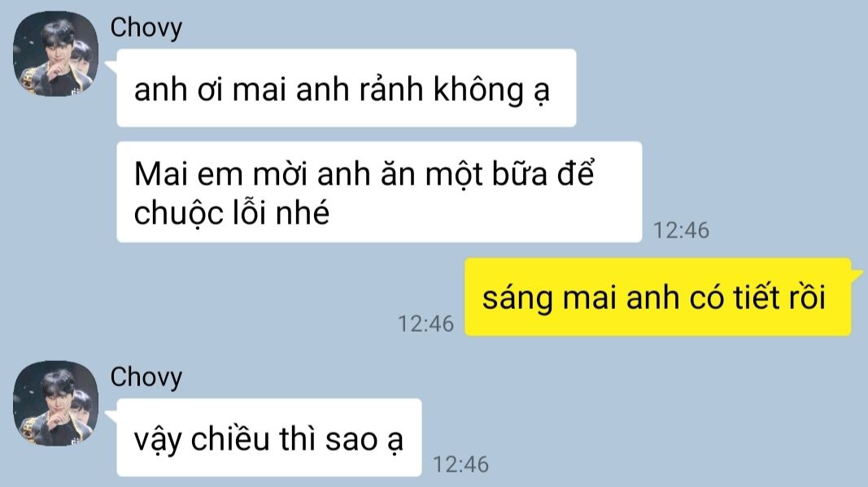Click the word 'rảnh' in first message

391,89
